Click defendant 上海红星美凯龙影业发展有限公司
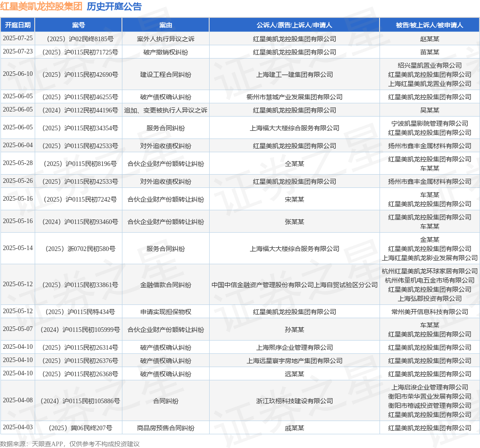The image size is (480, 448). point(429,258)
